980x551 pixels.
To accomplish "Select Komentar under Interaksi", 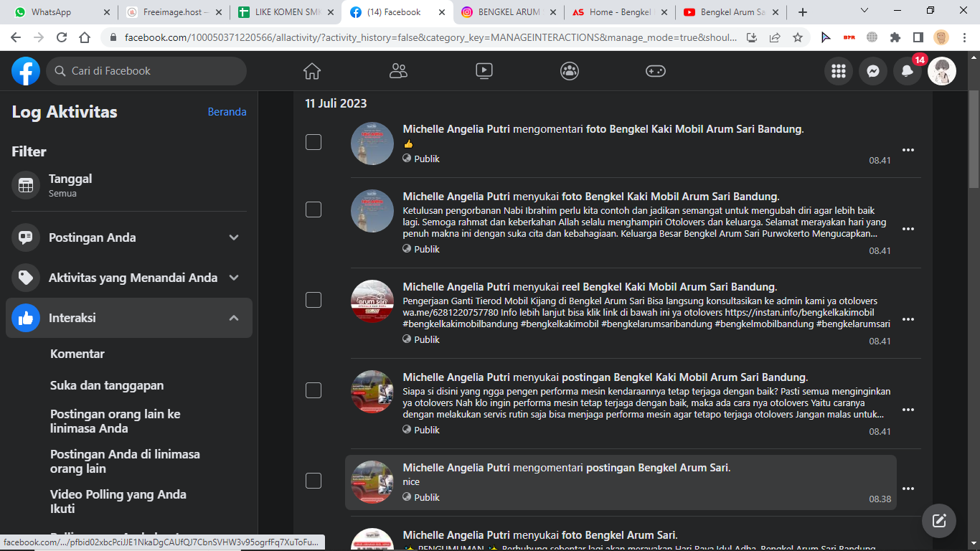I will [77, 354].
